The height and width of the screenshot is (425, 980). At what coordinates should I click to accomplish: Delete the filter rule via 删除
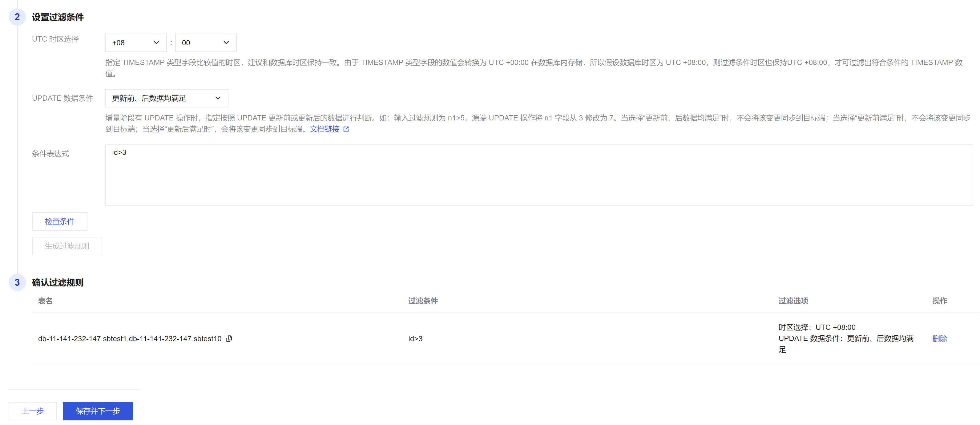(939, 339)
